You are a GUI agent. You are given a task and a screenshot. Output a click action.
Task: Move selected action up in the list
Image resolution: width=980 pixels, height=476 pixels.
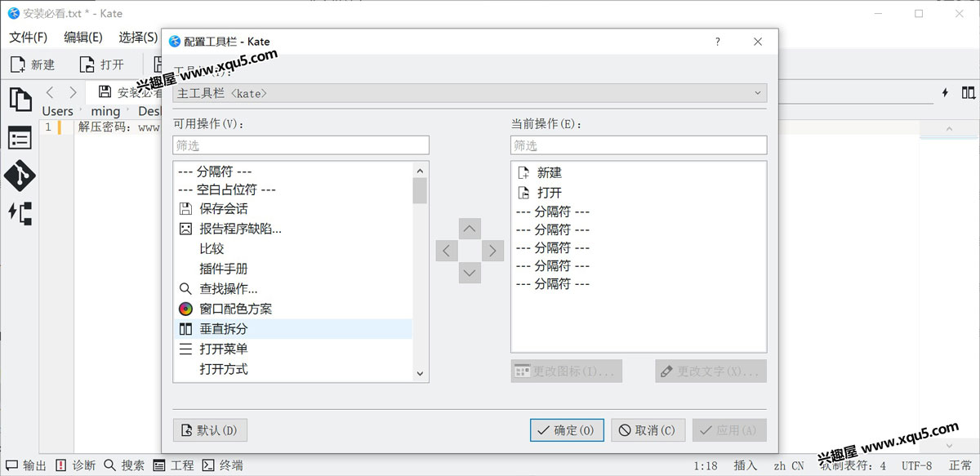pyautogui.click(x=470, y=229)
